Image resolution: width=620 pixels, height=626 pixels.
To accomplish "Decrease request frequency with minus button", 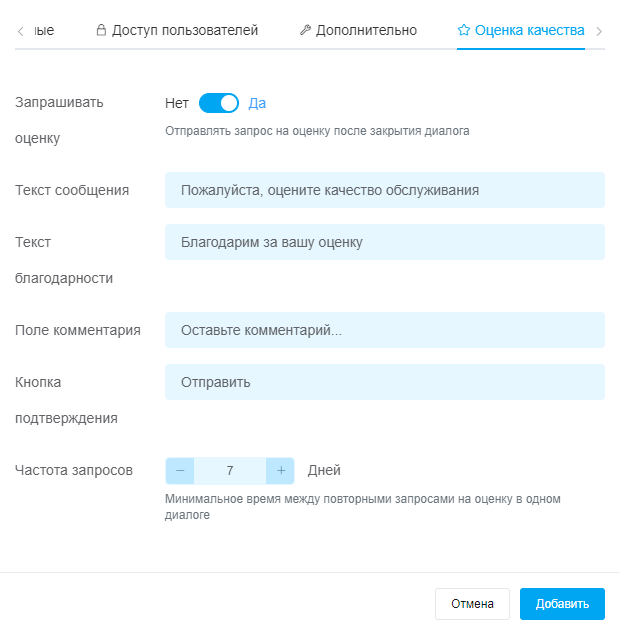I will [180, 470].
